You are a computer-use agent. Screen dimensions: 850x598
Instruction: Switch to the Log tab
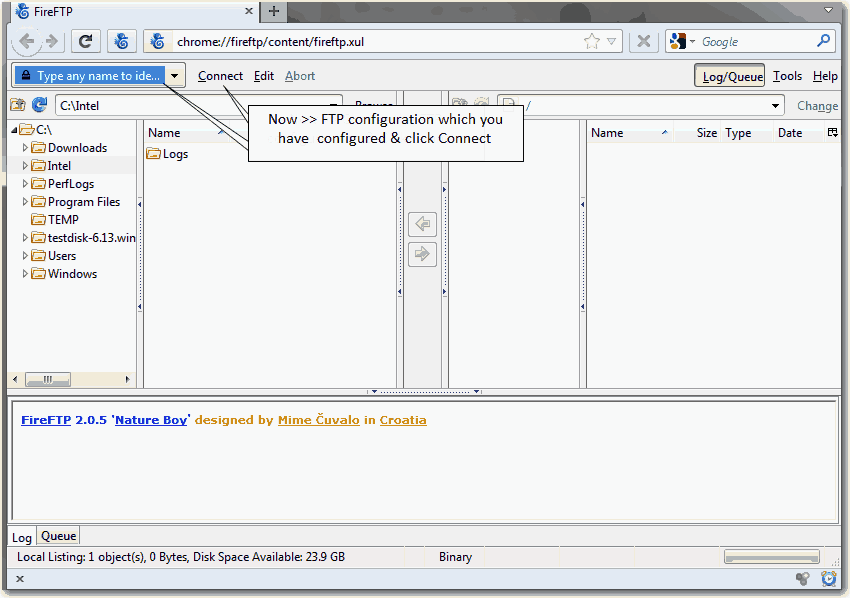coord(22,537)
